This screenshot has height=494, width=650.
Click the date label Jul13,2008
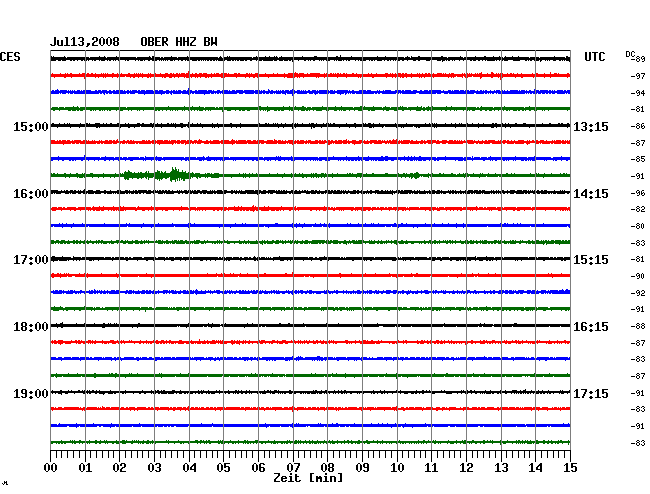click(x=85, y=42)
